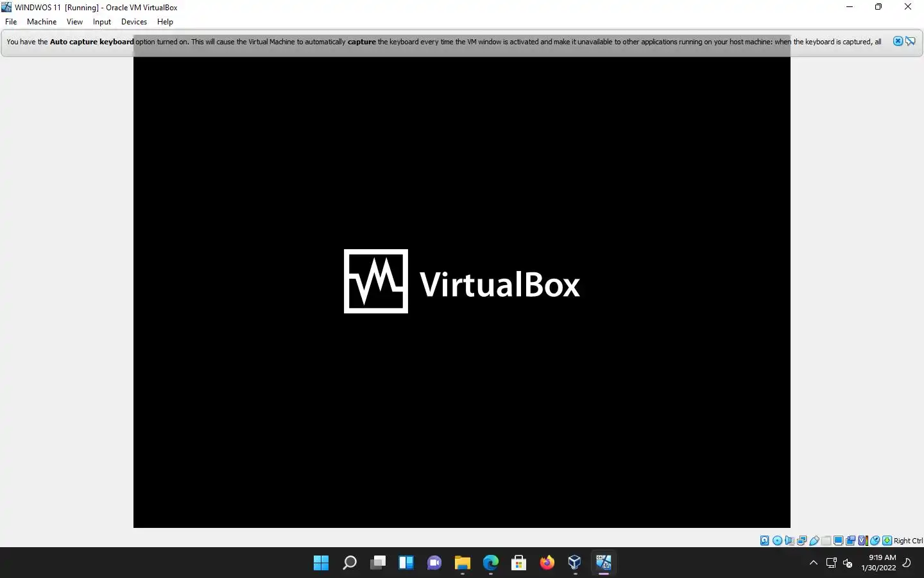Launch Chat from the taskbar

(434, 563)
